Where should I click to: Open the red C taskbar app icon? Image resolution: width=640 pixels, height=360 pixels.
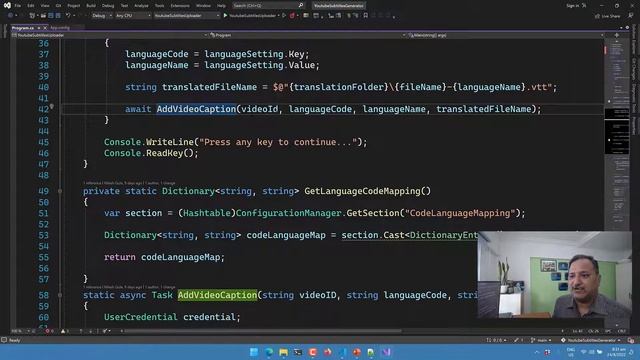pyautogui.click(x=313, y=352)
